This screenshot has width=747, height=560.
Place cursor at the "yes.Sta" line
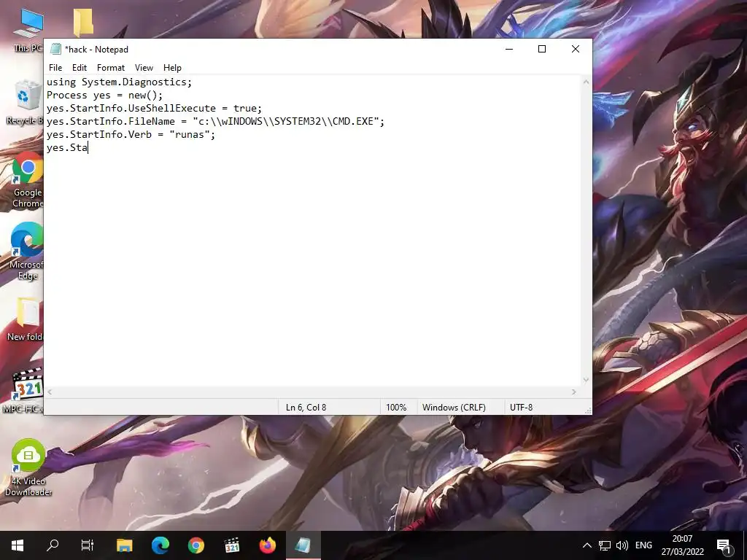point(67,147)
